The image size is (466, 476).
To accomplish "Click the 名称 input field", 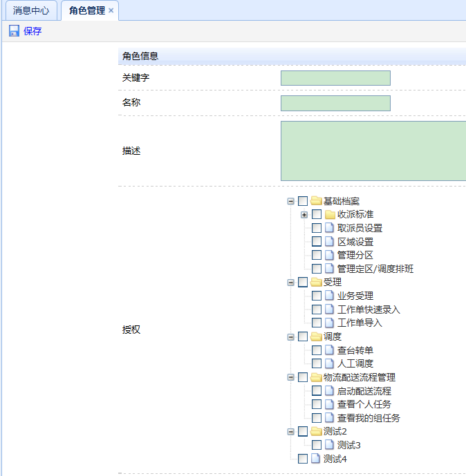I will (335, 103).
